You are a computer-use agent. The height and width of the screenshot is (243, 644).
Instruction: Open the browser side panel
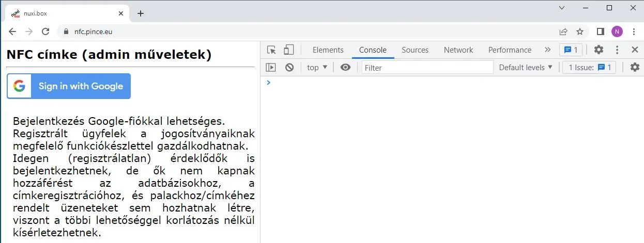(600, 31)
